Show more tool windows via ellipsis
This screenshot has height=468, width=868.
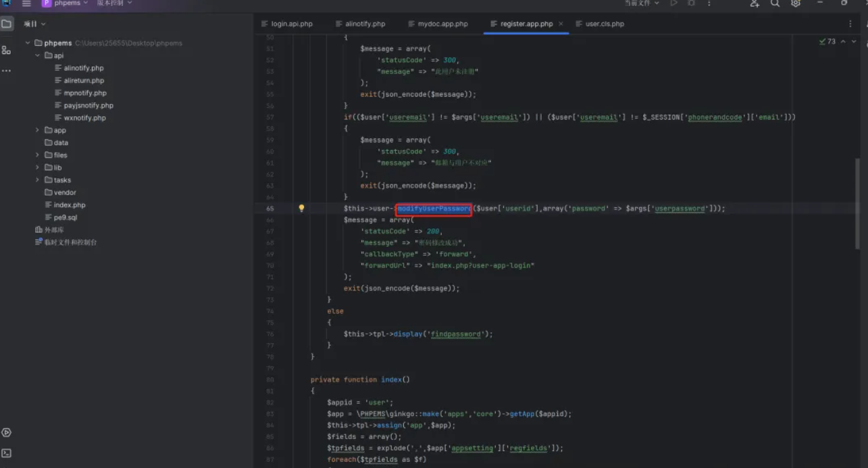[x=7, y=70]
